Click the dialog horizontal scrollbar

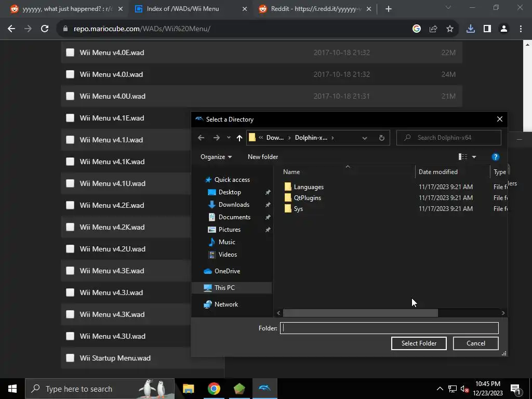(x=361, y=313)
